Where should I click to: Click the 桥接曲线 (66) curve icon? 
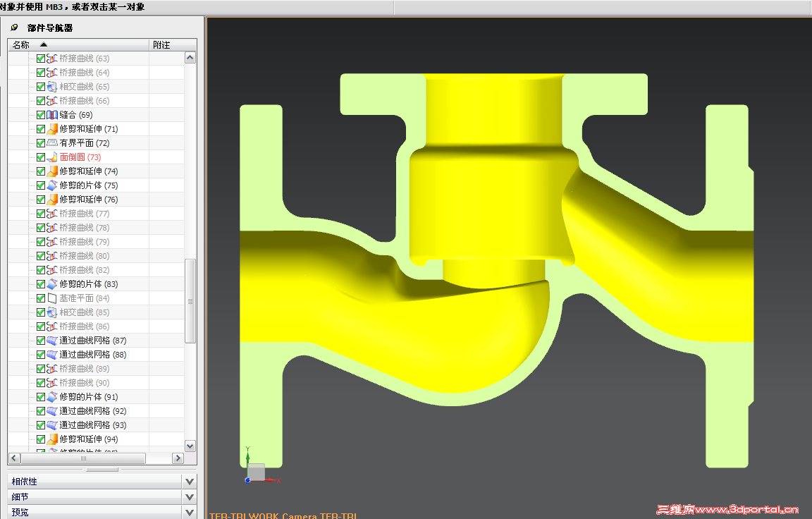(x=52, y=100)
